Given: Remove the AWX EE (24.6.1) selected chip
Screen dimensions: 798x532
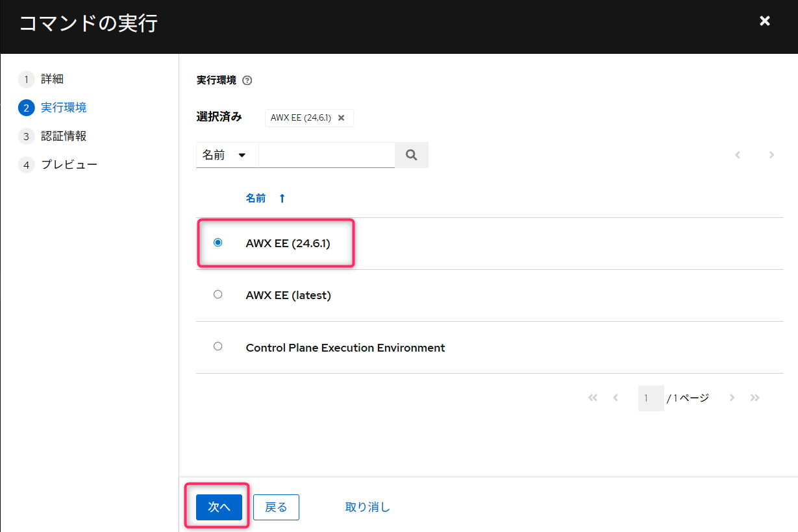Looking at the screenshot, I should click(342, 118).
